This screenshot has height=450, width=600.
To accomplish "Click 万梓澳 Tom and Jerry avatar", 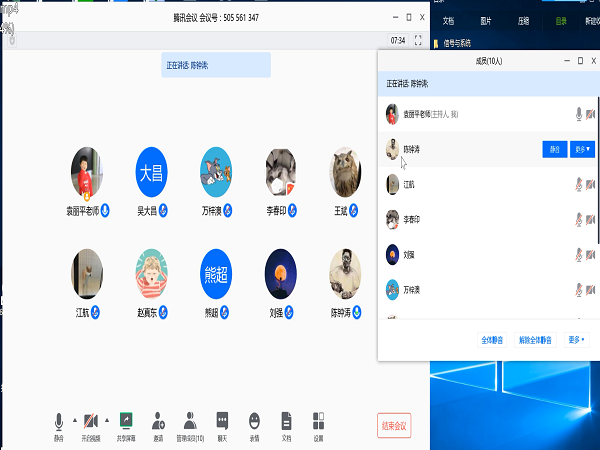I will [216, 172].
